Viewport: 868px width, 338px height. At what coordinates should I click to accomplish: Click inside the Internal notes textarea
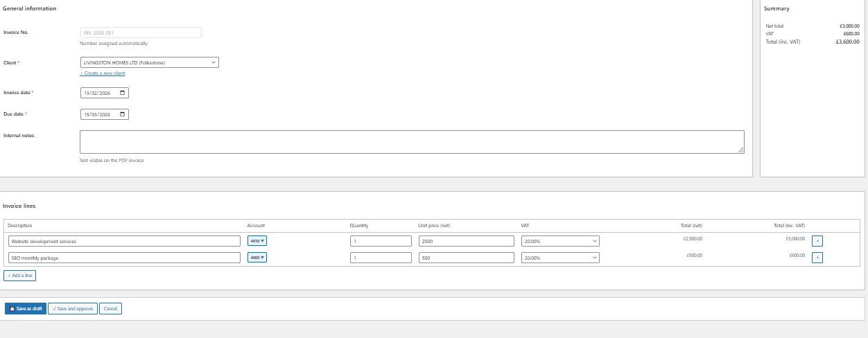(x=412, y=142)
